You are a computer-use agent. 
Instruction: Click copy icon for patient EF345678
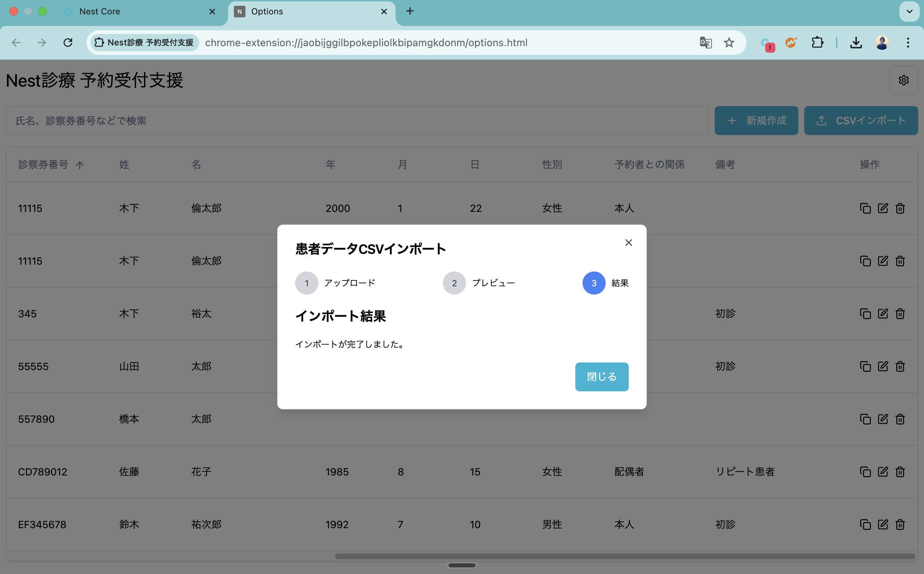865,524
